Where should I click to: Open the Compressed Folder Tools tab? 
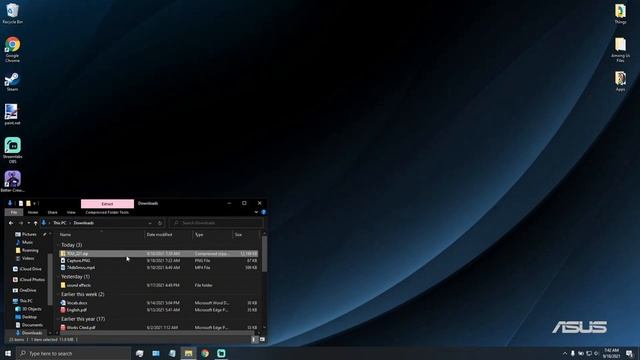click(x=107, y=212)
